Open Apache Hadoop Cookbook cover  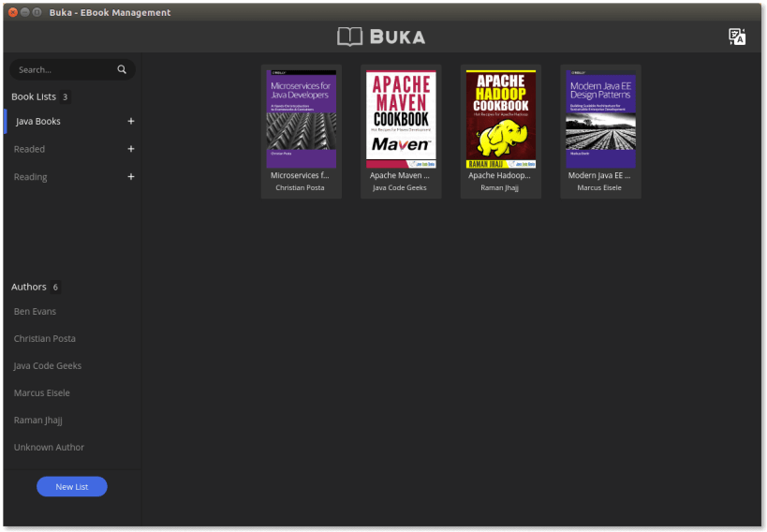point(501,119)
